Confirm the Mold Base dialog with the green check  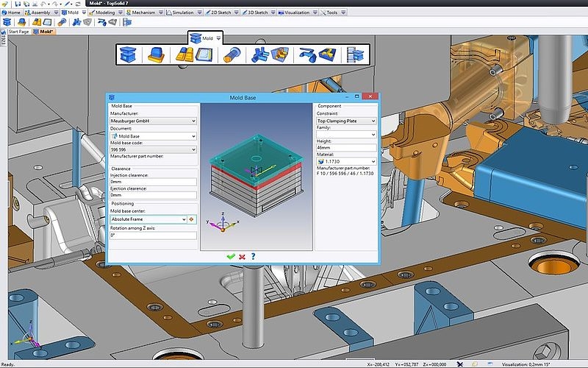click(x=231, y=256)
